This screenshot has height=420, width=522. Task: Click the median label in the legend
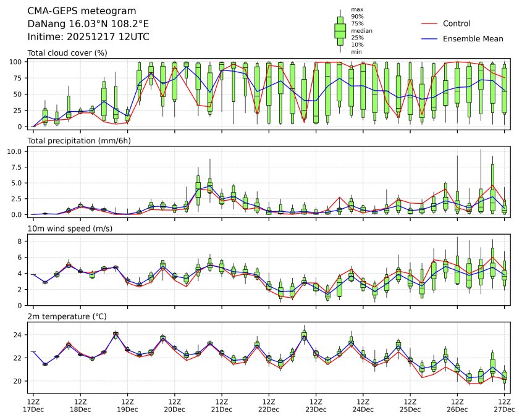tap(361, 30)
